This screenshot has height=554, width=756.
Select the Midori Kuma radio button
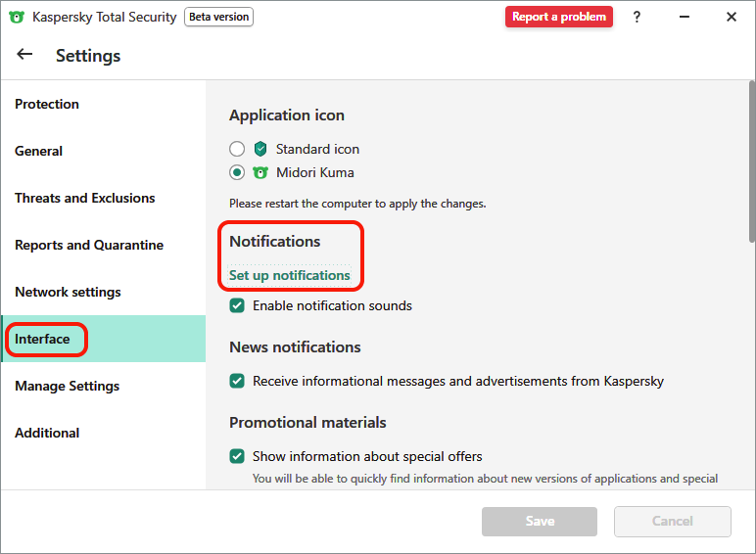[237, 172]
